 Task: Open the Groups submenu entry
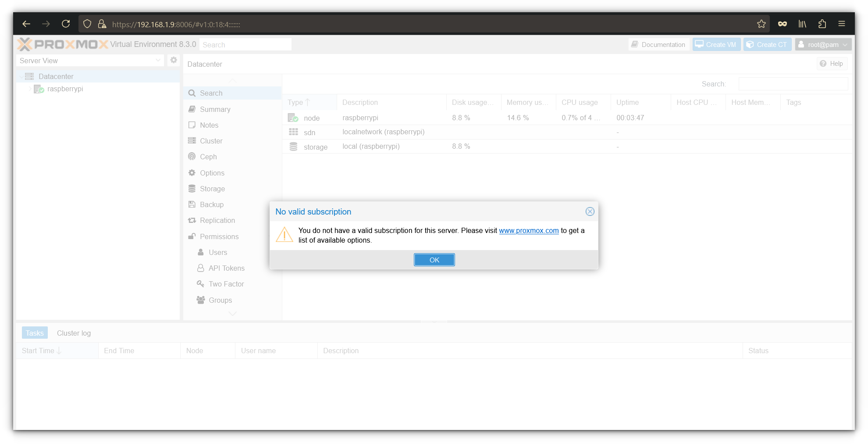(x=232, y=300)
